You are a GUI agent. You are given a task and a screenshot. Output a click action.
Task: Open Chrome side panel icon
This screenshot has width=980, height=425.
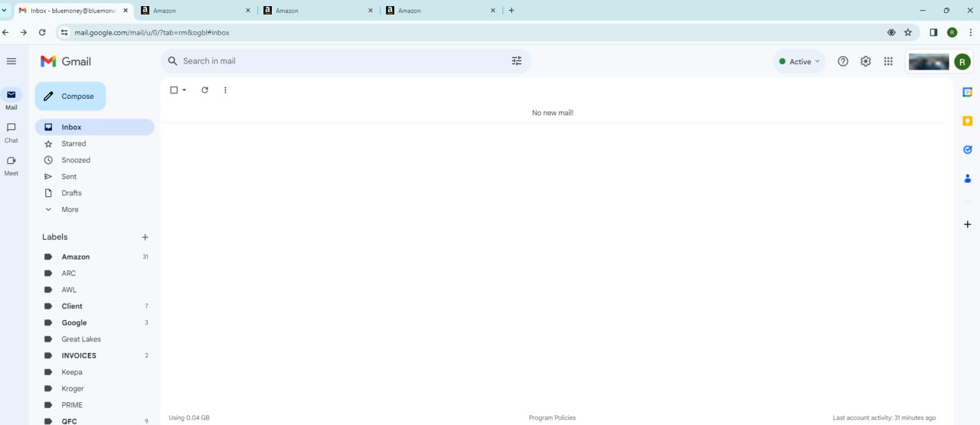(933, 32)
